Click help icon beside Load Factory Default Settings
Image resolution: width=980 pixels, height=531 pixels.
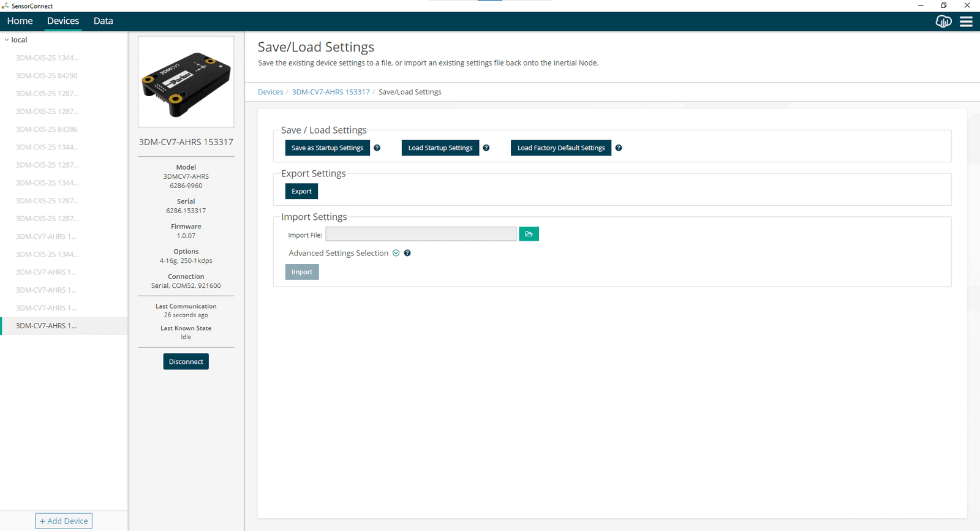[x=619, y=148]
